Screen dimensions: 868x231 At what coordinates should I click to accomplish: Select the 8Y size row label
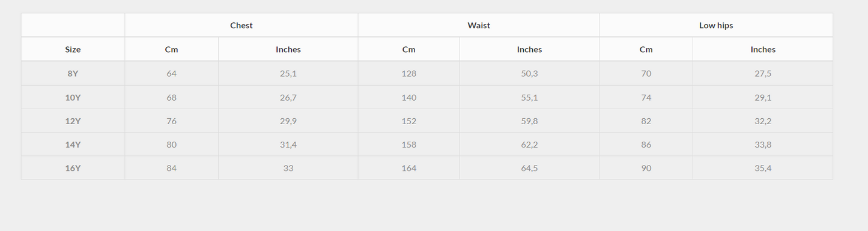(x=73, y=73)
